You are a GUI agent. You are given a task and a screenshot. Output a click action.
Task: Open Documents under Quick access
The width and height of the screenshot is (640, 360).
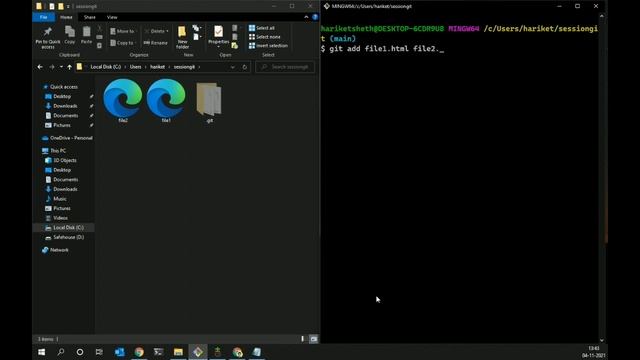point(61,116)
